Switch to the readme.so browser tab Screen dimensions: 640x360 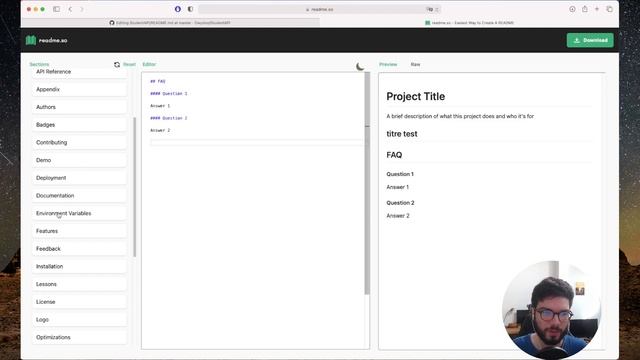(x=469, y=23)
